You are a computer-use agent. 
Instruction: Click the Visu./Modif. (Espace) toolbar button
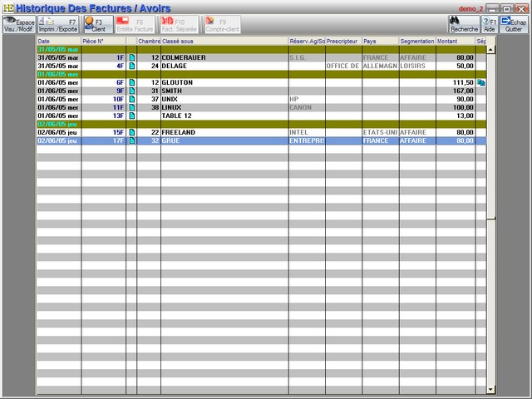[x=19, y=25]
